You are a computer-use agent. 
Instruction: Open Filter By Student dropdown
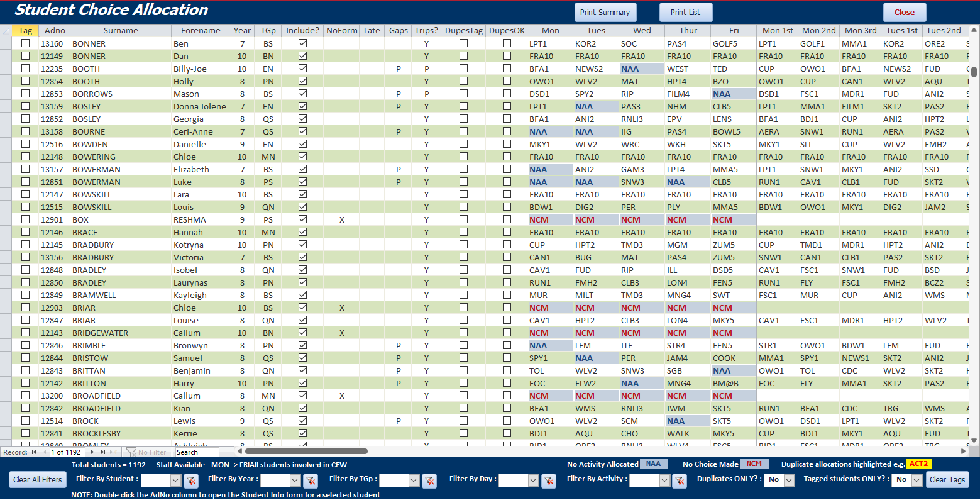[x=176, y=481]
